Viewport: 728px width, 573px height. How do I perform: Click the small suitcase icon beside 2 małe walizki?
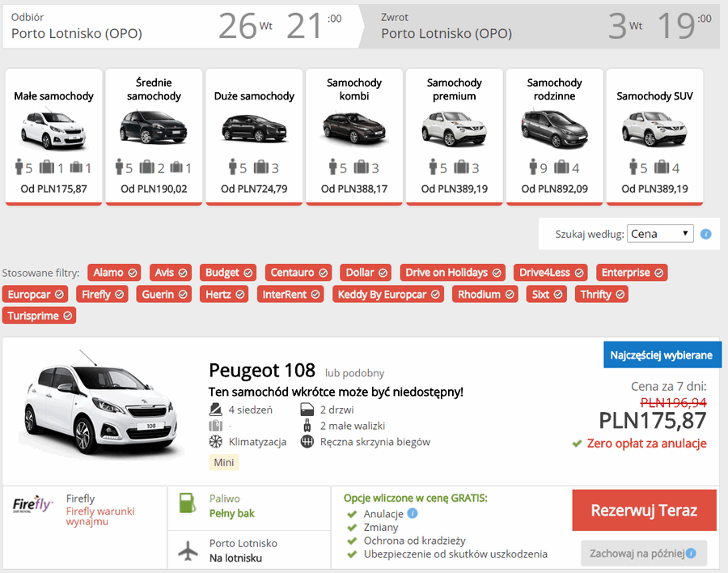point(307,426)
